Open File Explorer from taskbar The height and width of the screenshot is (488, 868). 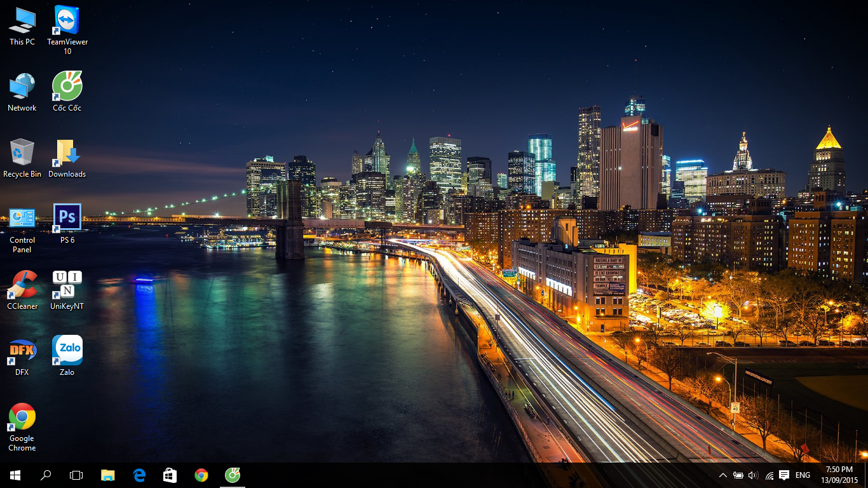coord(108,475)
